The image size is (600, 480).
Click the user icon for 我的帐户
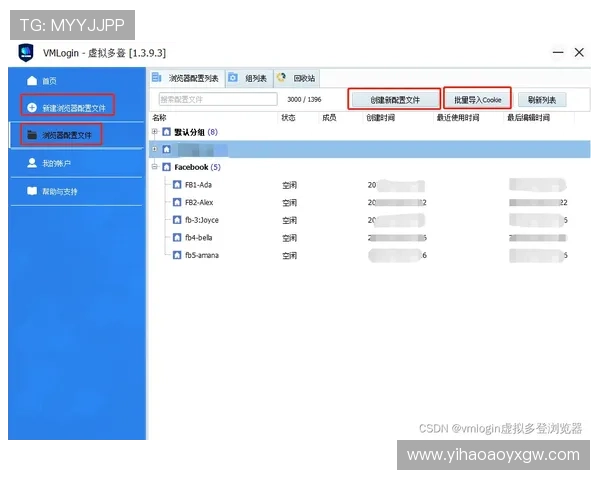click(32, 162)
